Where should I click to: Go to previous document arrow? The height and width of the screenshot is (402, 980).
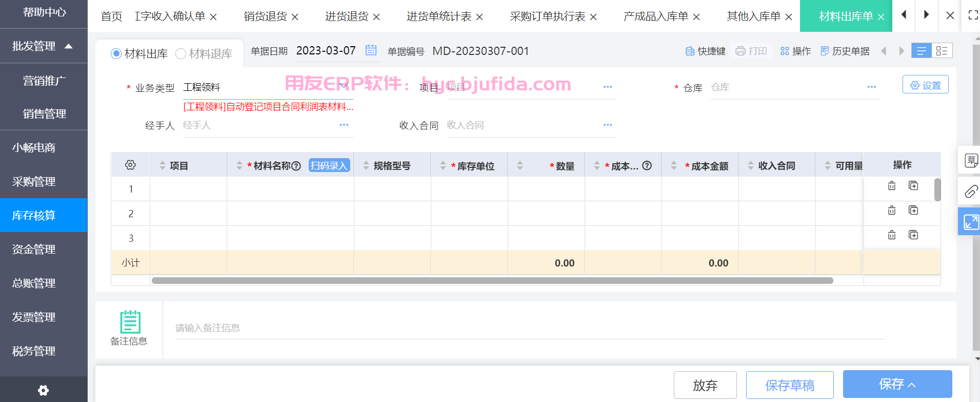pos(884,51)
